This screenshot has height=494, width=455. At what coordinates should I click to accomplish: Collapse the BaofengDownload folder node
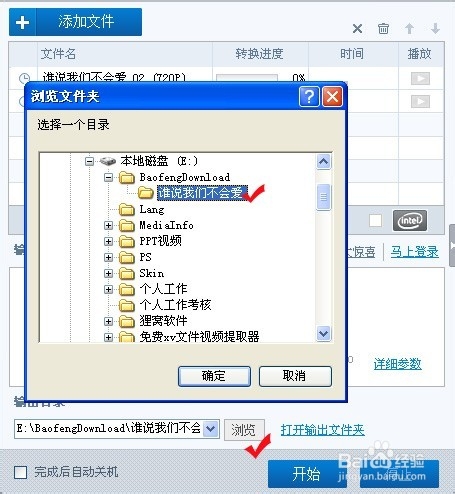click(x=108, y=177)
